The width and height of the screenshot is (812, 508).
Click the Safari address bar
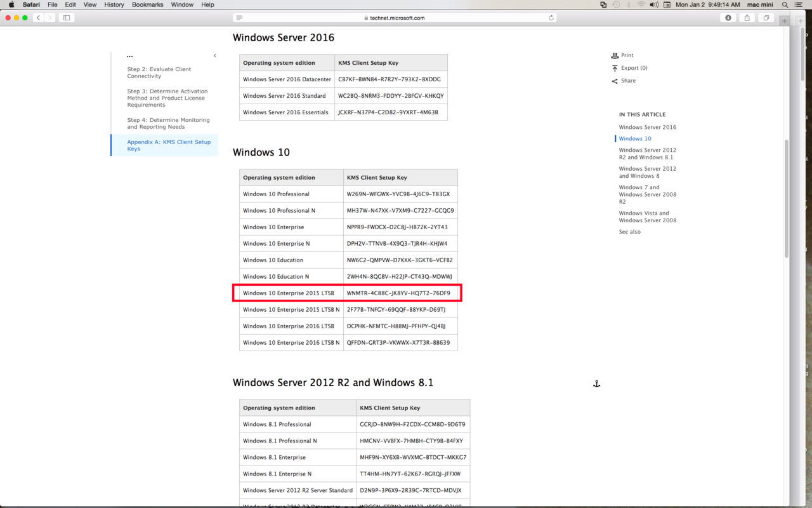point(395,18)
